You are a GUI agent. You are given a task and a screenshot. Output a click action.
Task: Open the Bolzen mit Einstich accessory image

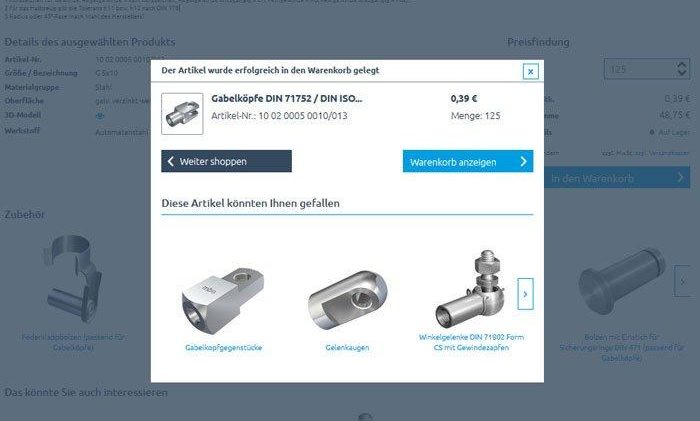(x=621, y=282)
